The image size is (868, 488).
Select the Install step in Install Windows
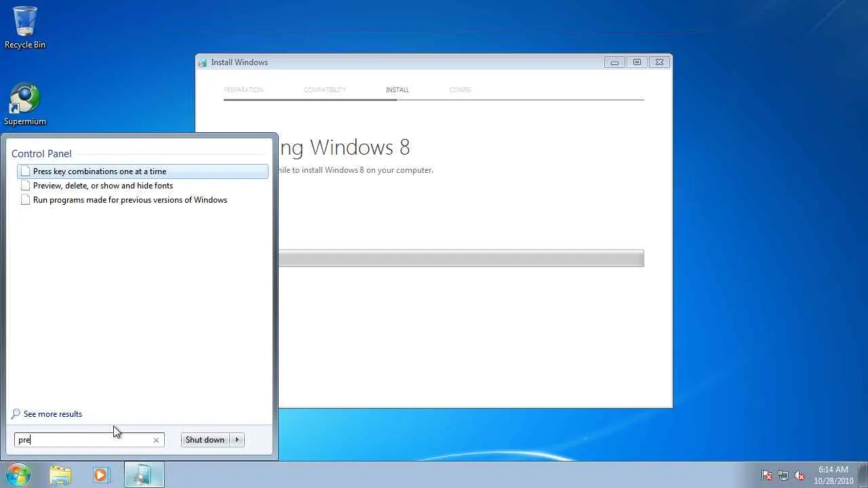click(x=397, y=89)
